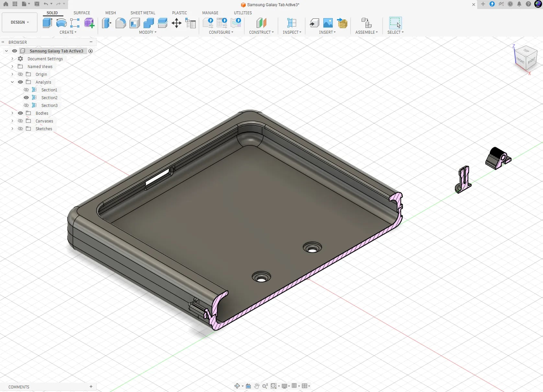Click the Create Form purple icon
543x392 pixels.
[89, 23]
